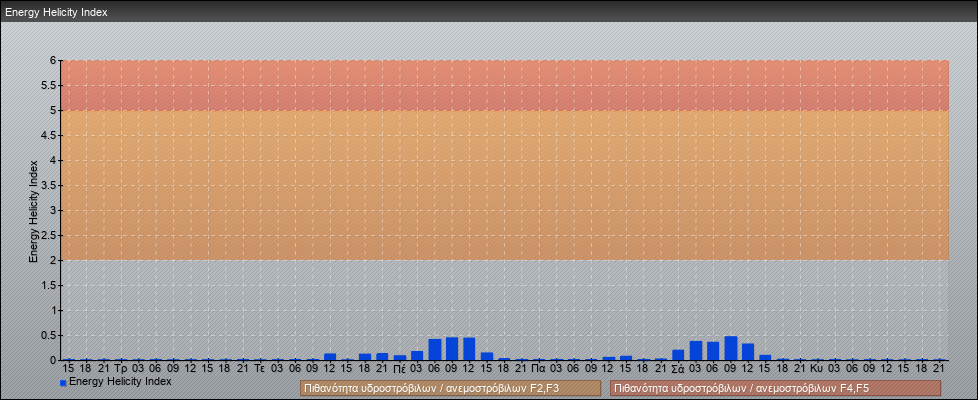Screen dimensions: 978x400
Task: Click the blue Energy Helicity Index legend square
Action: 63,383
